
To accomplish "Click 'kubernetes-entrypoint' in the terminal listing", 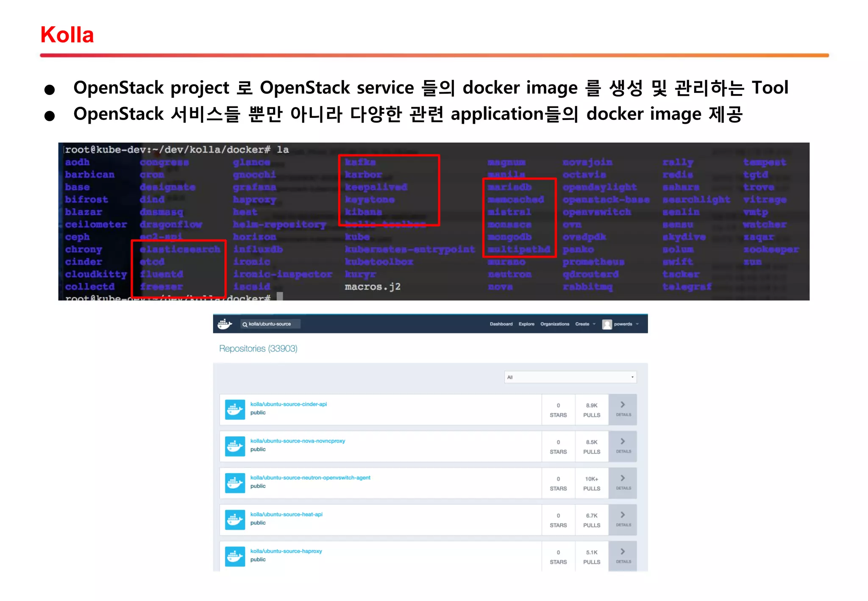I will (410, 250).
